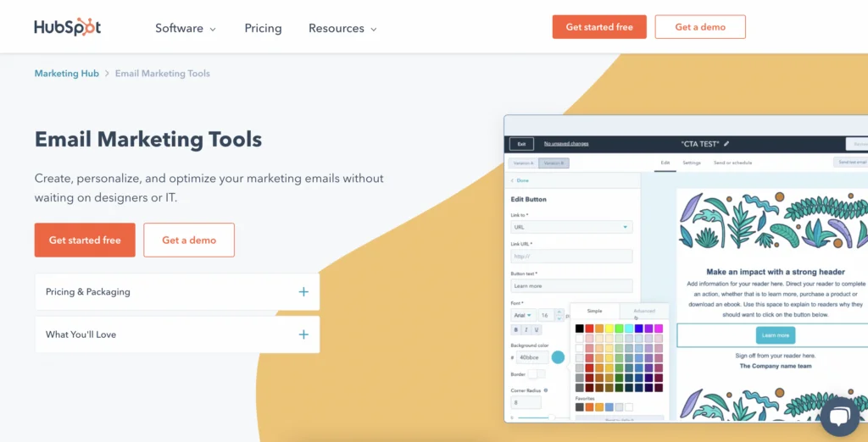Open the Software dropdown menu
Screen dimensions: 868x442
click(x=186, y=28)
